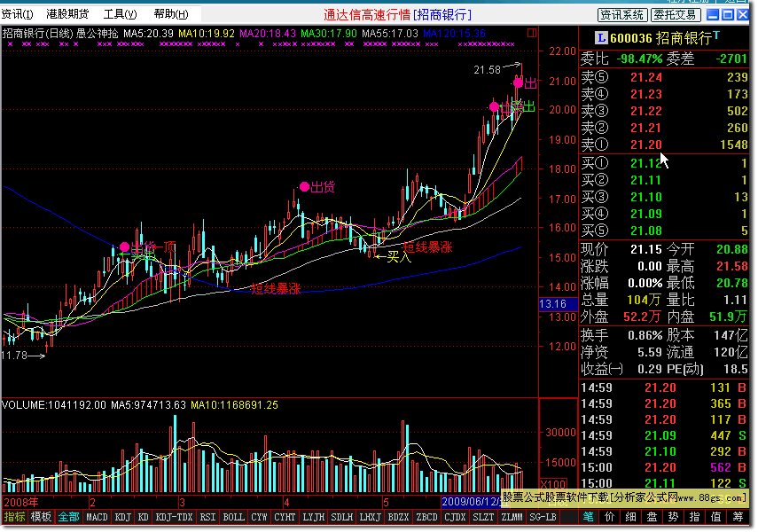
Task: Click the MA5:20.39 indicator label
Action: (148, 34)
